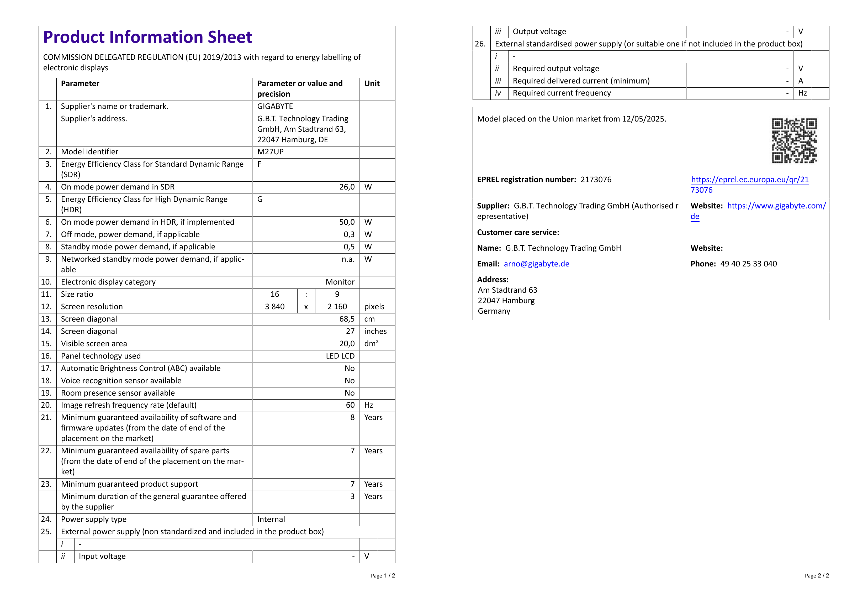The image size is (868, 614).
Task: Click the EPREL QR code image
Action: pyautogui.click(x=794, y=140)
